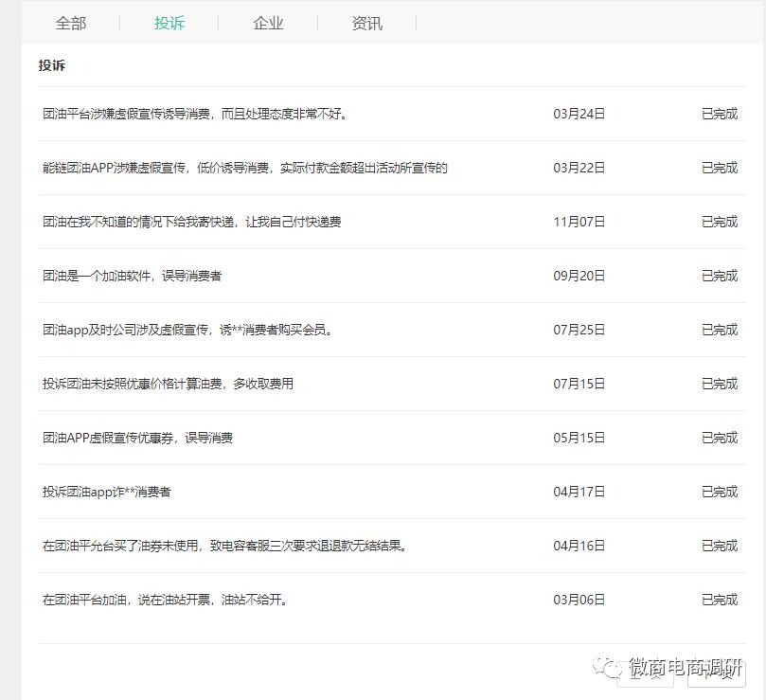The height and width of the screenshot is (700, 766).
Task: Open complaint 在团油平允台买了油券未使用
Action: click(225, 546)
